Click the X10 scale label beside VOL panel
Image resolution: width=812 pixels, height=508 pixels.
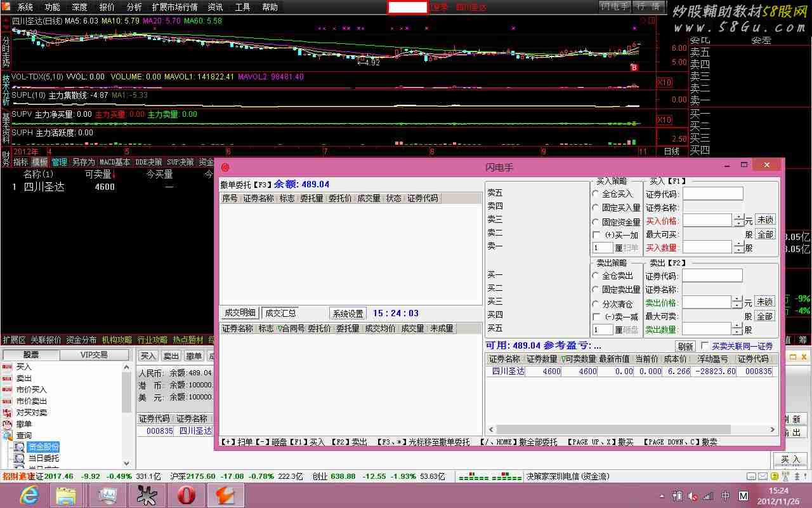coord(664,83)
